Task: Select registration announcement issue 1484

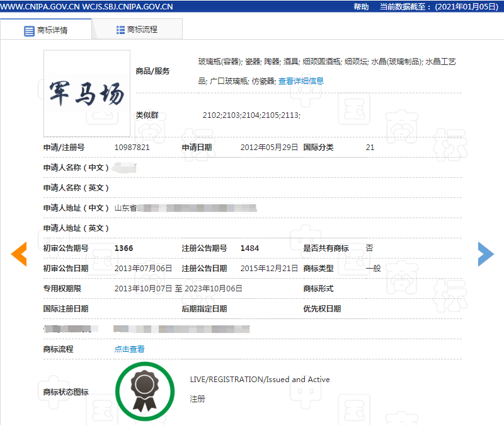Action: point(249,248)
